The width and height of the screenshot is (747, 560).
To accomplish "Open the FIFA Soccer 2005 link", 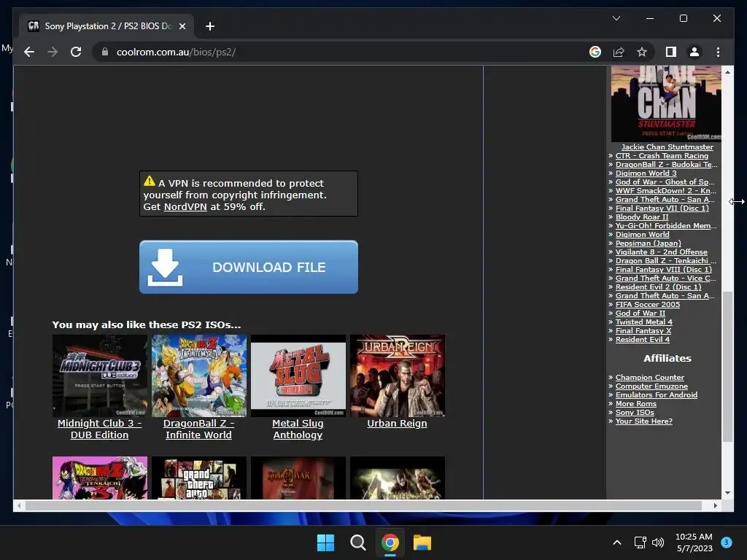I will point(648,305).
